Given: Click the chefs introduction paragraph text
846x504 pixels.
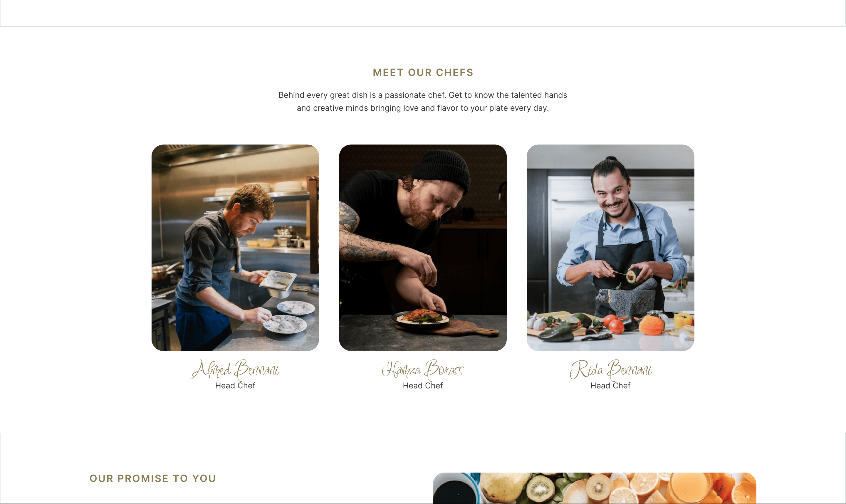Looking at the screenshot, I should point(423,102).
